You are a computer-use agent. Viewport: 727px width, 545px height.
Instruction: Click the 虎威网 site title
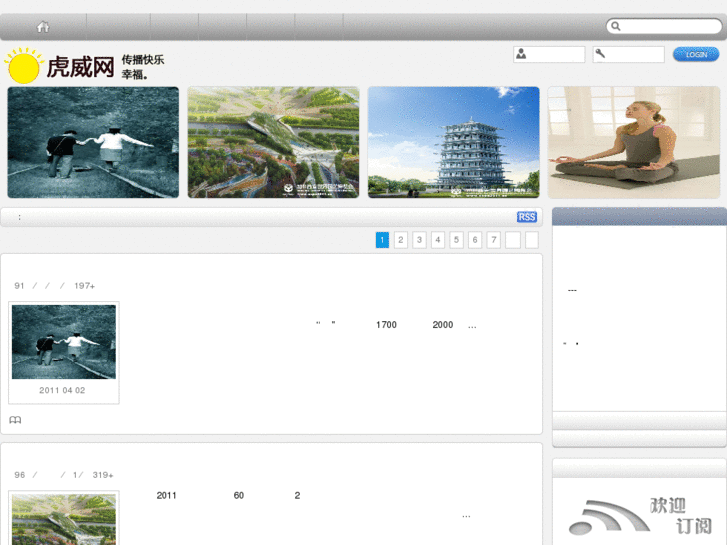[80, 67]
